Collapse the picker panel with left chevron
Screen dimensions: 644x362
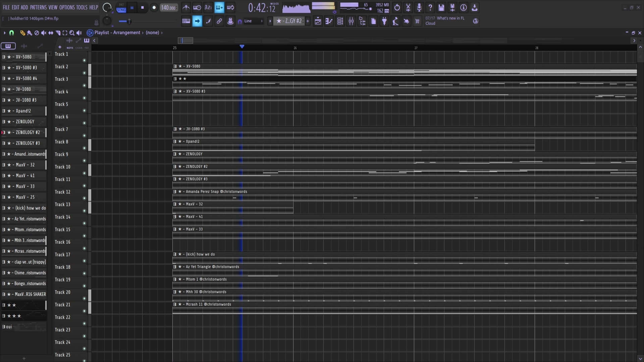[x=95, y=41]
